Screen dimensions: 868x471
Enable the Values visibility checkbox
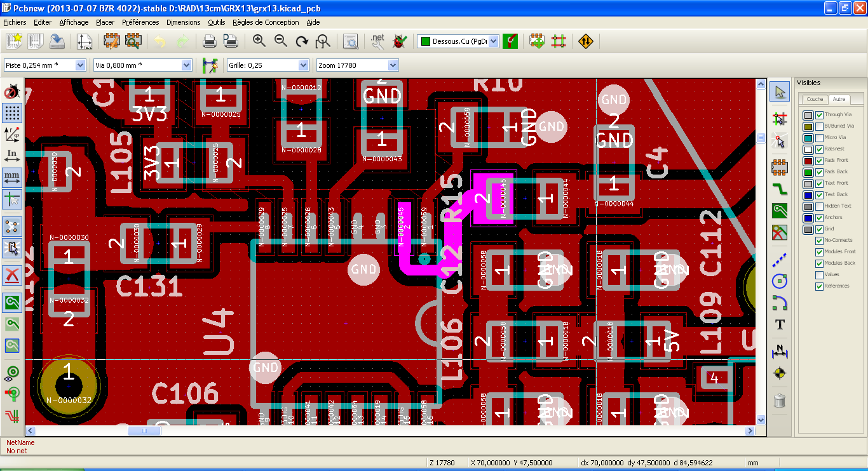820,275
